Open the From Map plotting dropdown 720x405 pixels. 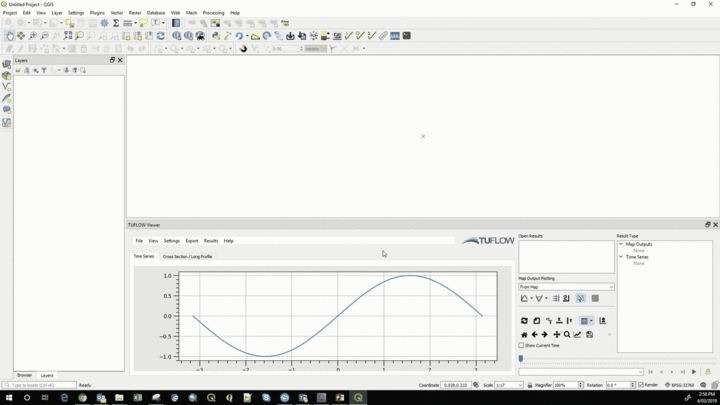pos(566,287)
